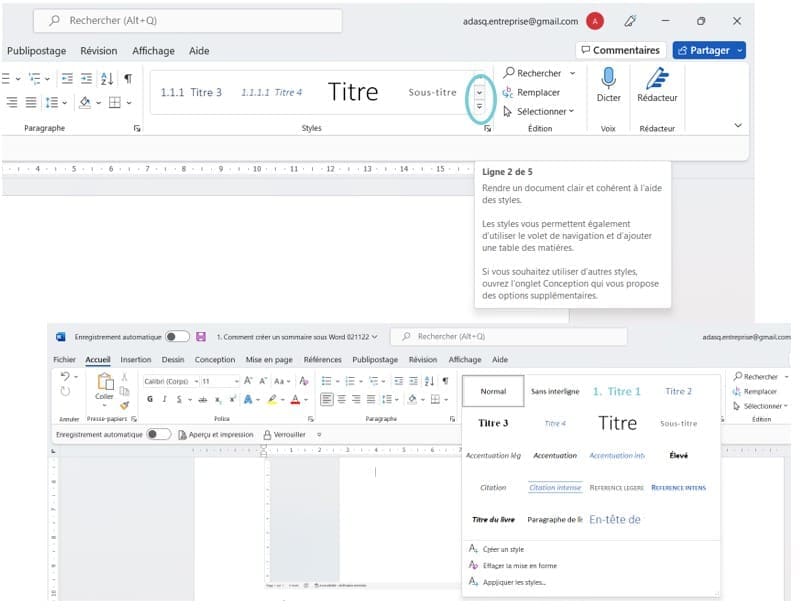
Task: Apply text effects with the blue A icon
Action: point(248,399)
